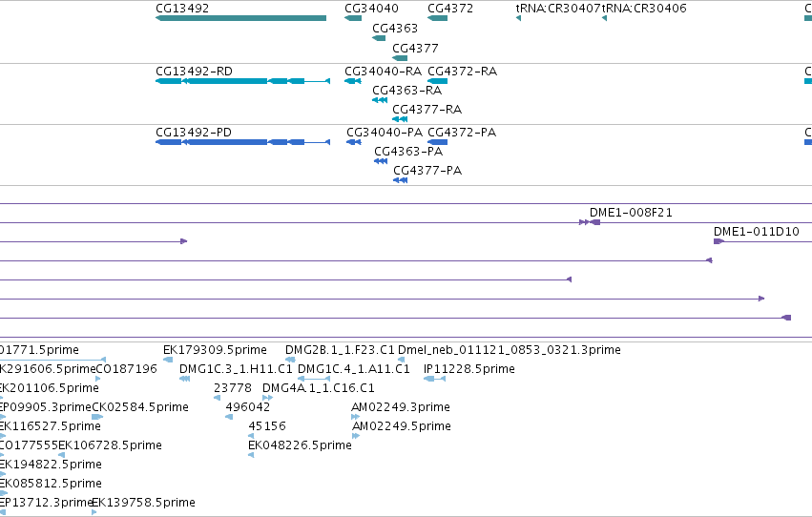Select Dmel_neb_011121_0853_0321.3prime label

pyautogui.click(x=510, y=350)
